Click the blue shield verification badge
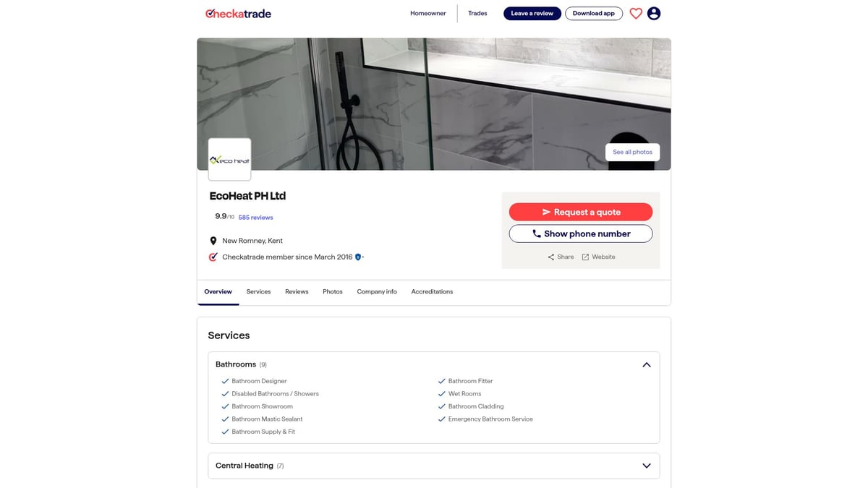Screen dimensions: 868x488 click(x=358, y=257)
